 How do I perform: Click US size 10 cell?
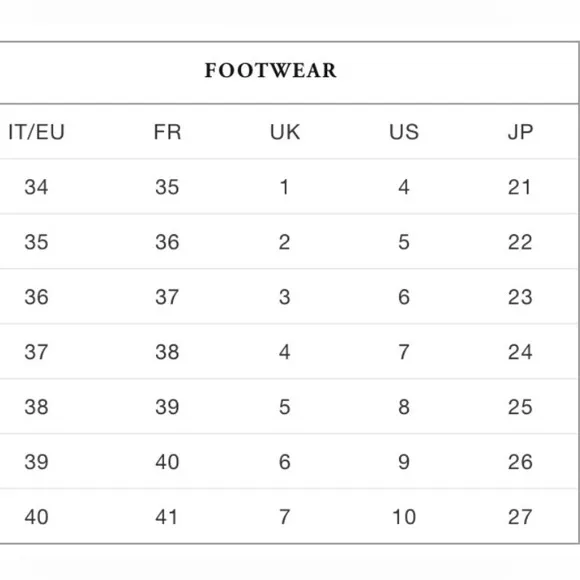pyautogui.click(x=404, y=517)
